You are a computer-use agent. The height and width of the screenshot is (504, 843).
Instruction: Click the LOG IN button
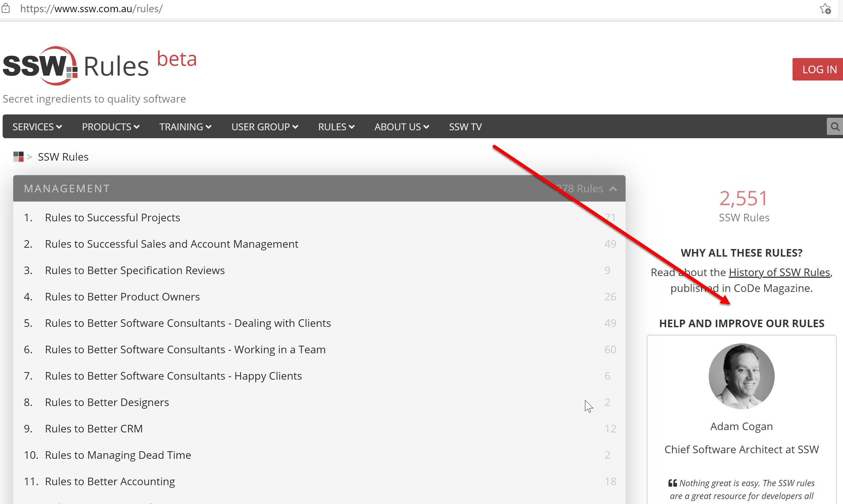[819, 69]
